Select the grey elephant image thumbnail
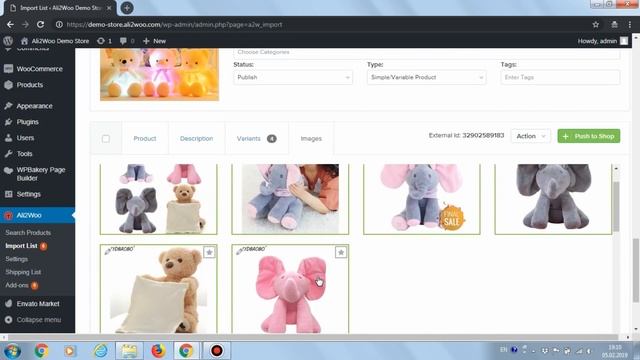Screen dimensions: 640x360 click(x=553, y=199)
